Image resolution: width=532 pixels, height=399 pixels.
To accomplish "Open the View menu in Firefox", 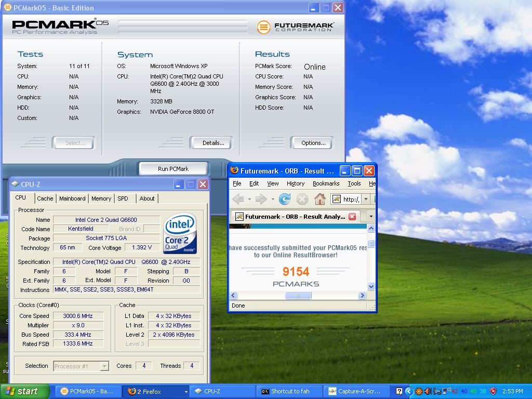I will (273, 183).
